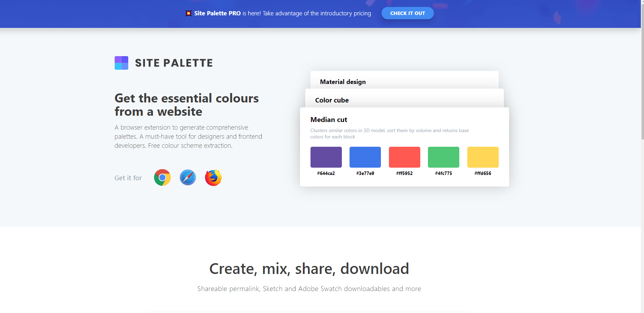This screenshot has height=313, width=644.
Task: Click the CHECK IT OUT button
Action: pyautogui.click(x=407, y=13)
